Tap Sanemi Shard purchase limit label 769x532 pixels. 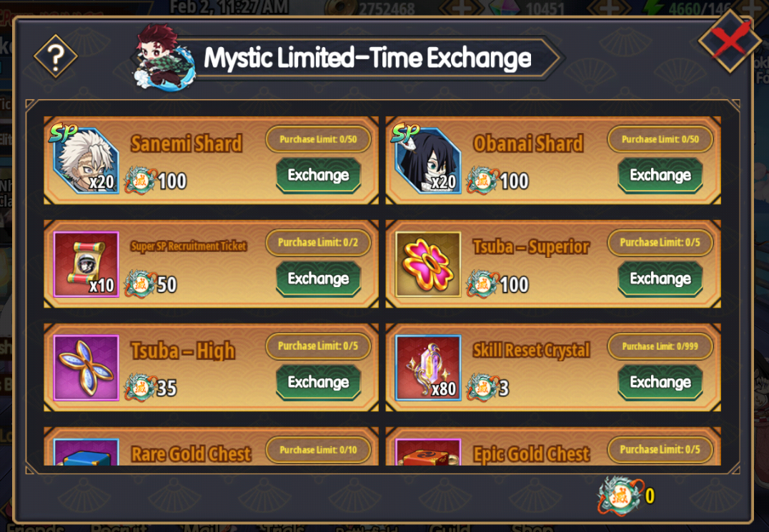(x=318, y=139)
